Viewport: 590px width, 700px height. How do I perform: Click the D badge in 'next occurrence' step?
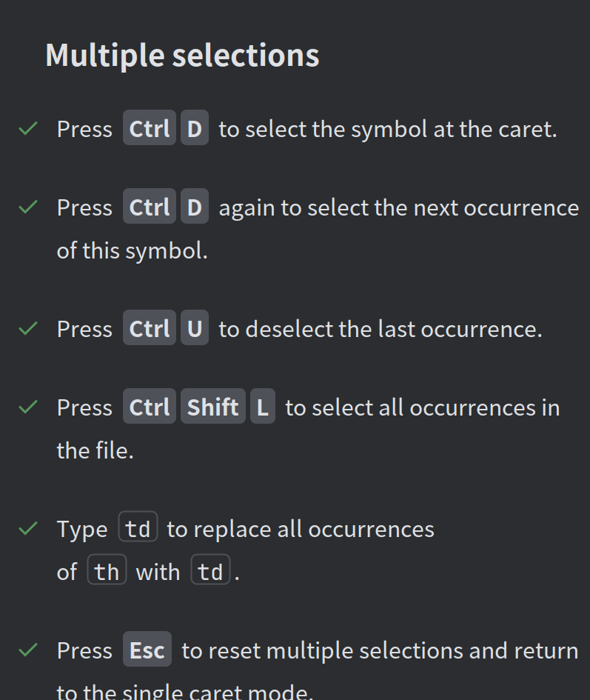[195, 206]
